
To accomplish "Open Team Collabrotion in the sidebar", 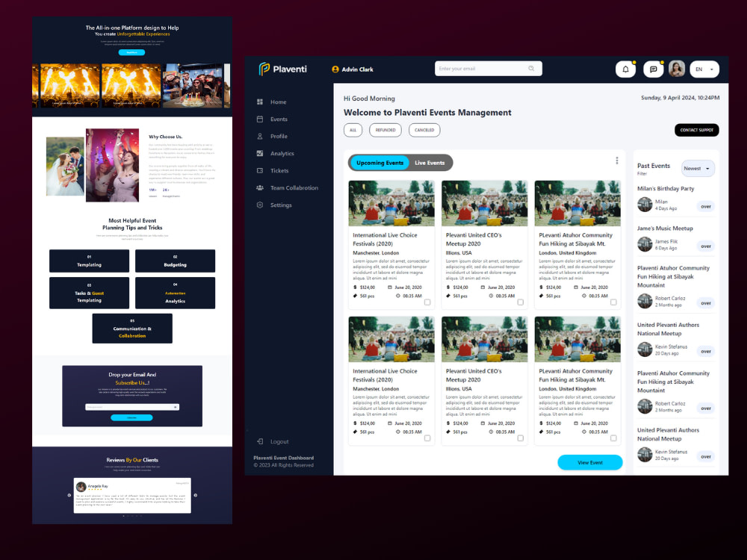I will pyautogui.click(x=294, y=187).
